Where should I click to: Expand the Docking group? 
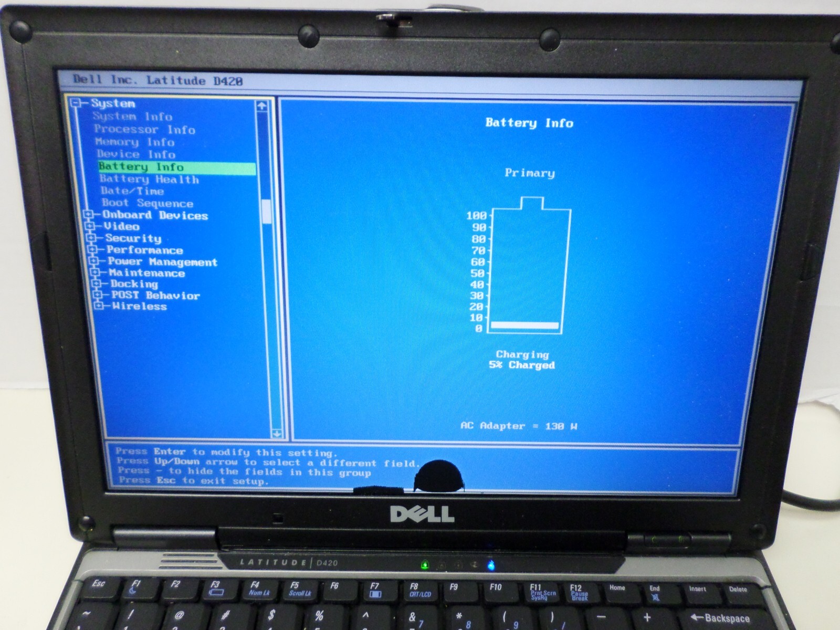[96, 283]
